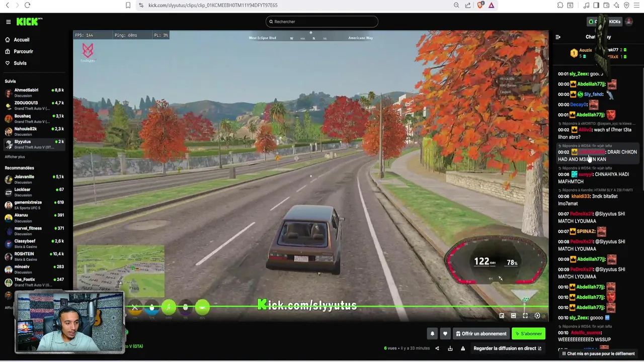Open AhmedSabiri's followed channel
The height and width of the screenshot is (362, 644).
pyautogui.click(x=34, y=93)
